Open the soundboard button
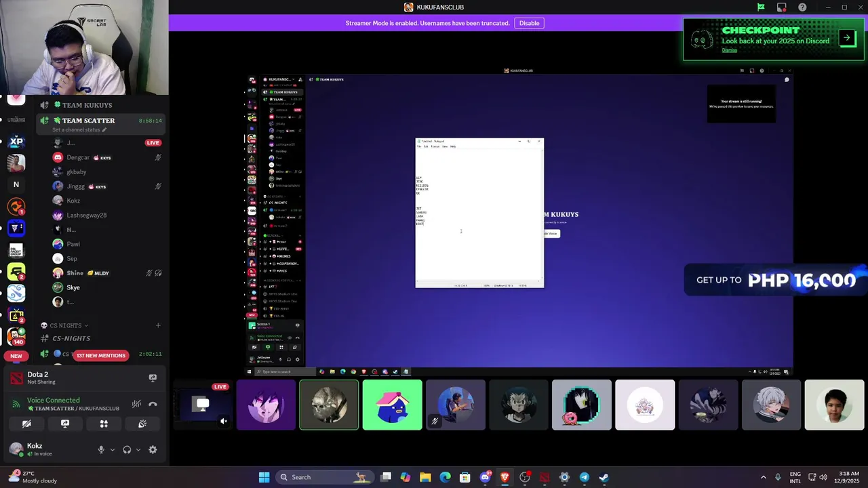Viewport: 868px width, 488px height. [142, 424]
